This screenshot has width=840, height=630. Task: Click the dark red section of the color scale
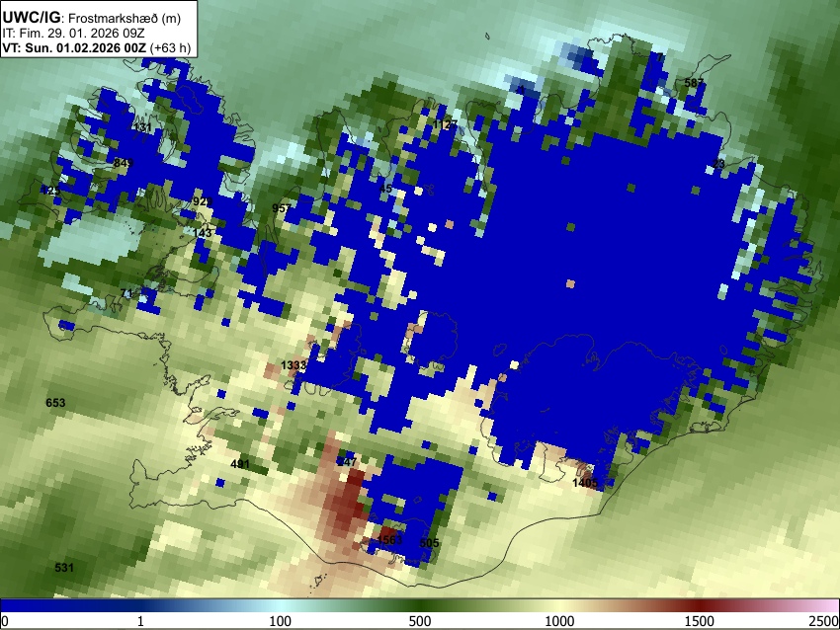[x=700, y=605]
